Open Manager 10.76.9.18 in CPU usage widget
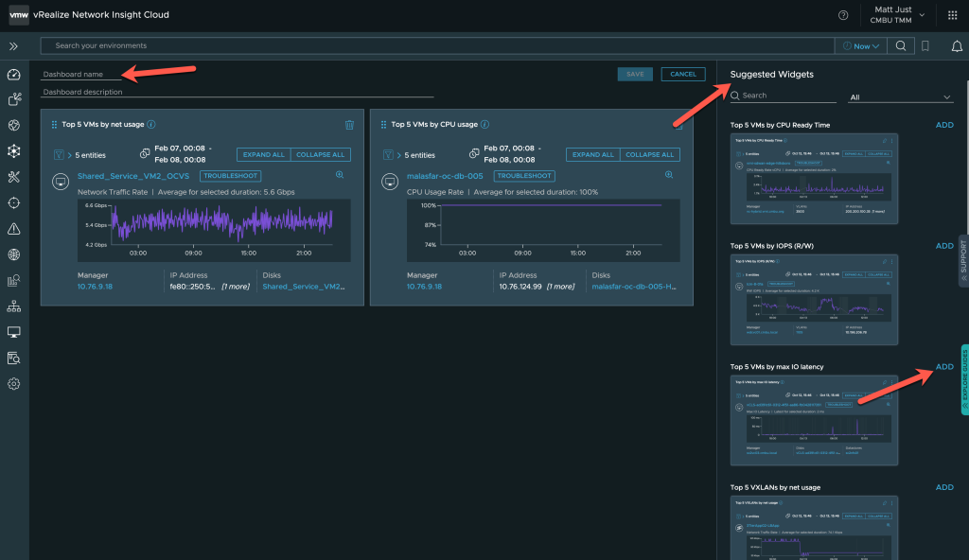Screen dimensions: 969x560 click(x=424, y=287)
